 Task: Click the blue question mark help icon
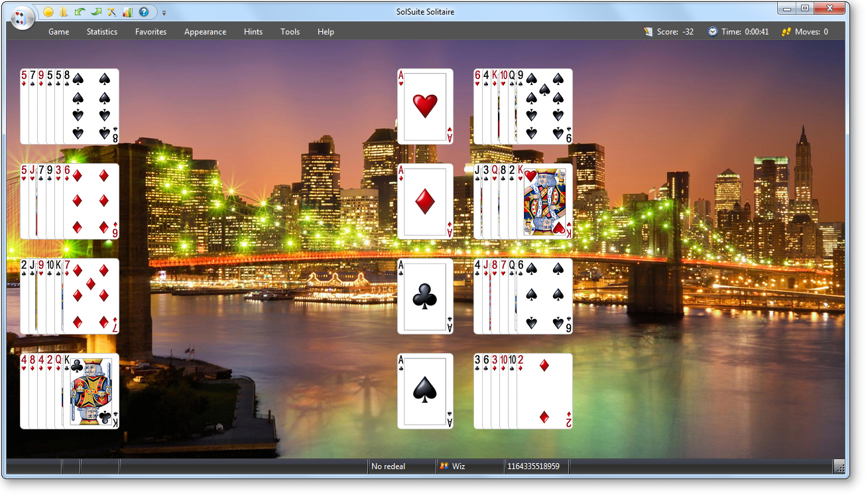click(x=143, y=12)
